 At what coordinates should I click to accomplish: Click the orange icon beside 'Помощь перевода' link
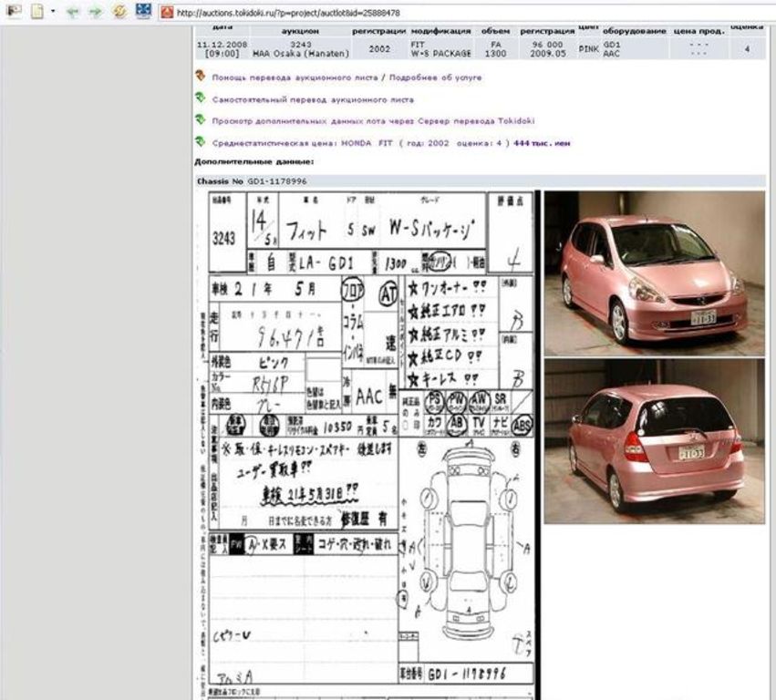pyautogui.click(x=200, y=76)
